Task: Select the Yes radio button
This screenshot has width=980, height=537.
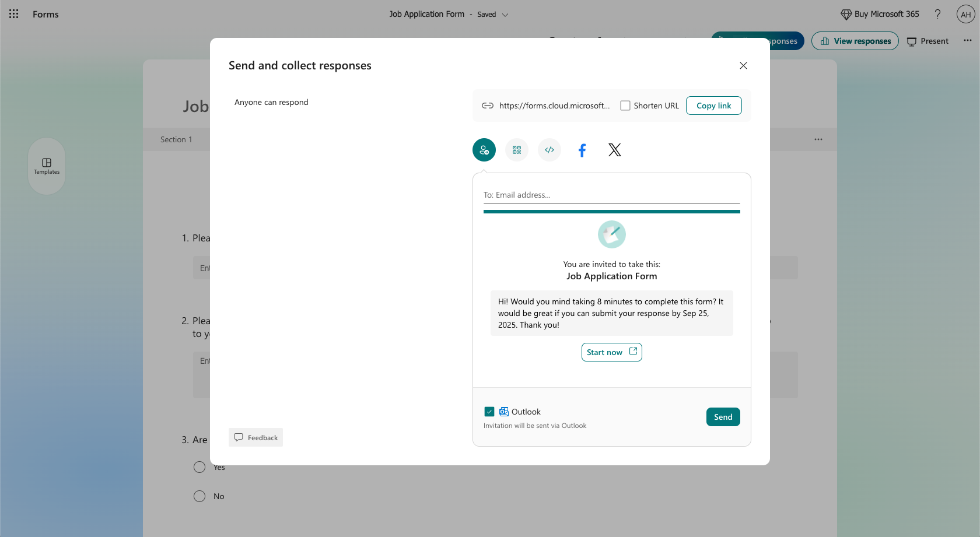Action: [199, 466]
